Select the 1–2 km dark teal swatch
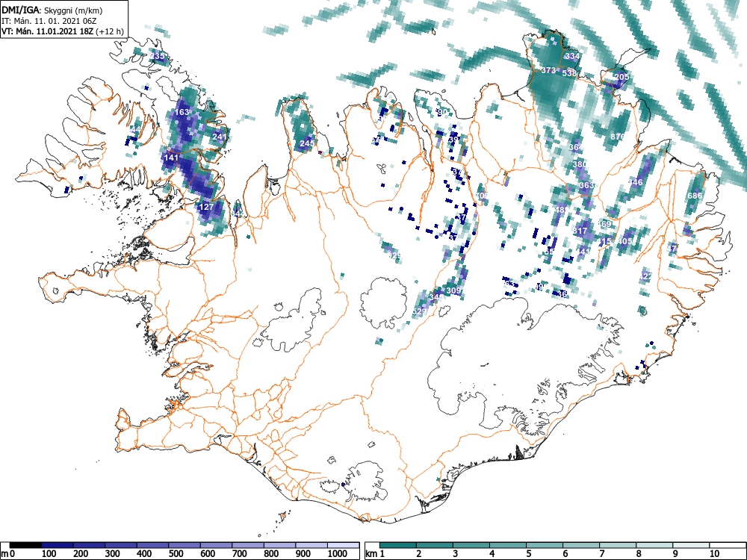The width and height of the screenshot is (747, 560). click(398, 544)
